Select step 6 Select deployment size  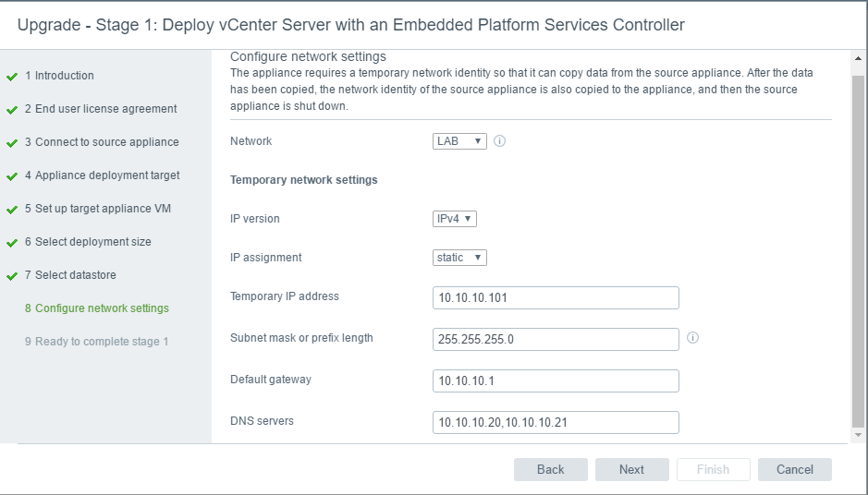(88, 242)
